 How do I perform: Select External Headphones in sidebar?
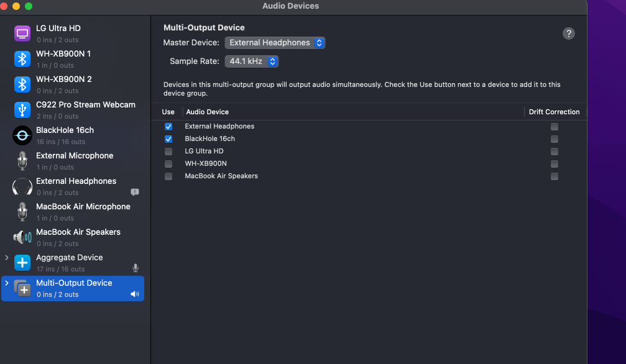point(73,186)
